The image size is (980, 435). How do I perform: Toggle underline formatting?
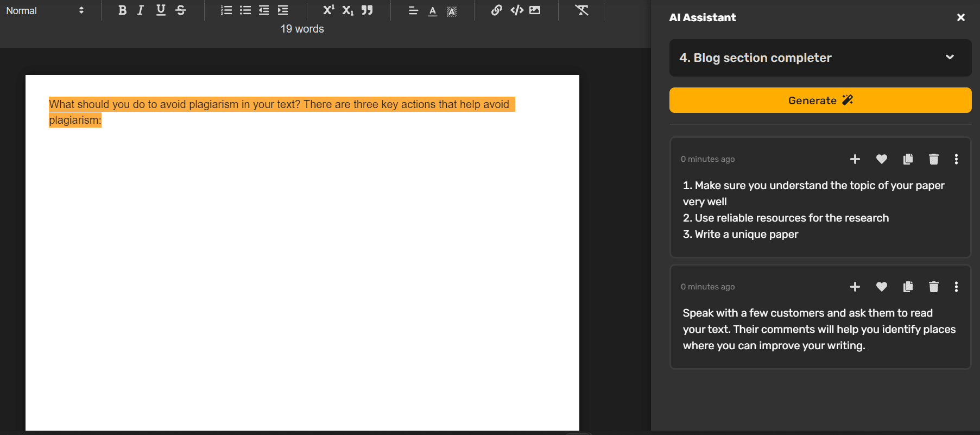click(161, 10)
